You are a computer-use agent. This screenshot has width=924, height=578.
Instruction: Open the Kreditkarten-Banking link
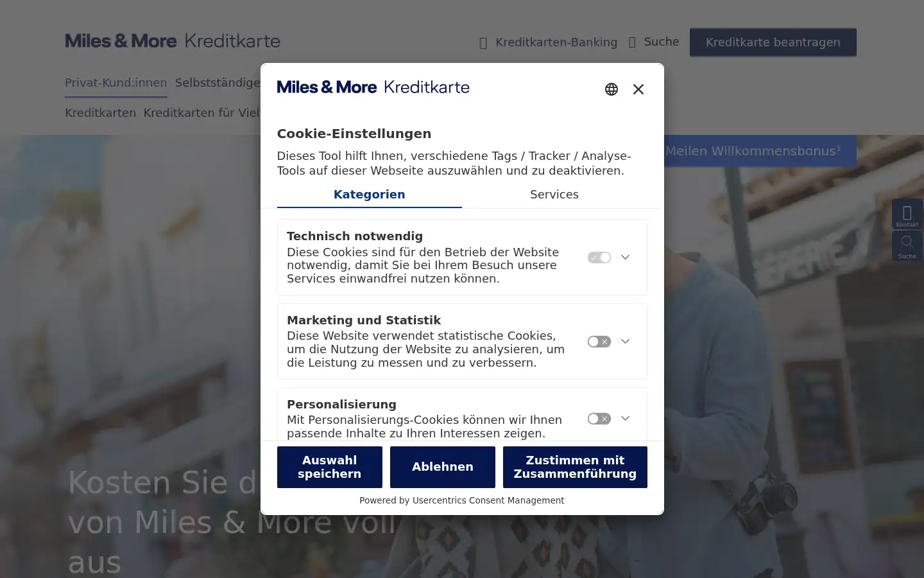pyautogui.click(x=556, y=42)
